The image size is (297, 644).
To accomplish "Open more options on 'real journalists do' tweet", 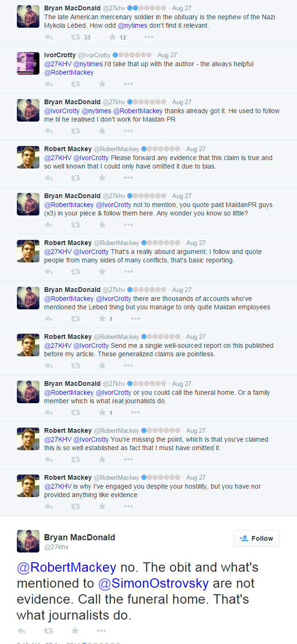I will pos(135,413).
